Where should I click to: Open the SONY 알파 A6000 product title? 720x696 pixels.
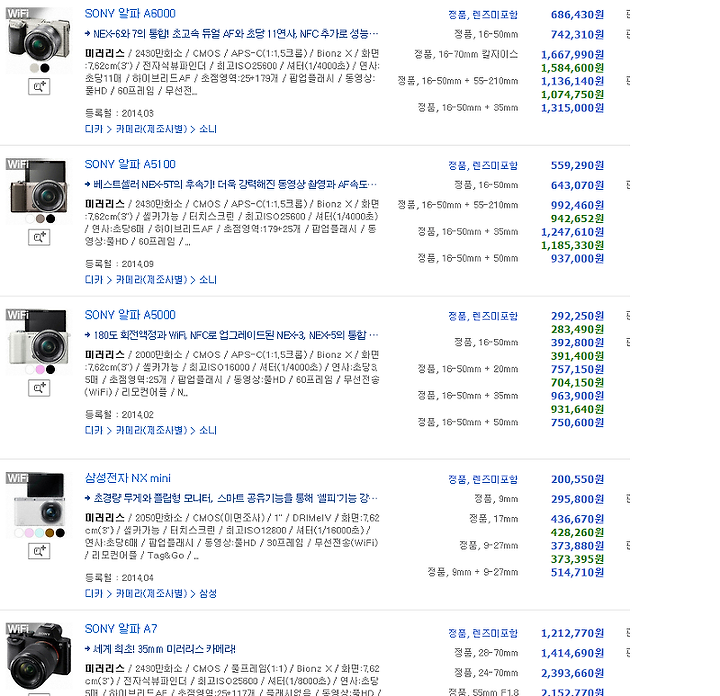point(130,13)
